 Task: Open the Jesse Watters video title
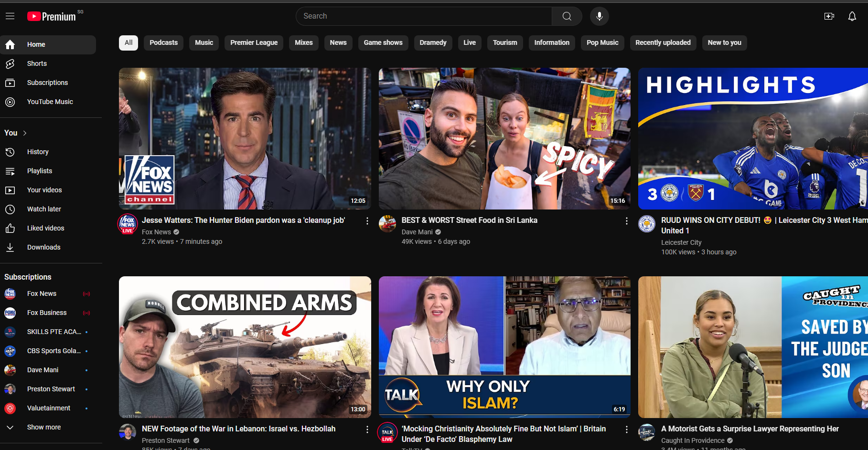[x=244, y=220]
